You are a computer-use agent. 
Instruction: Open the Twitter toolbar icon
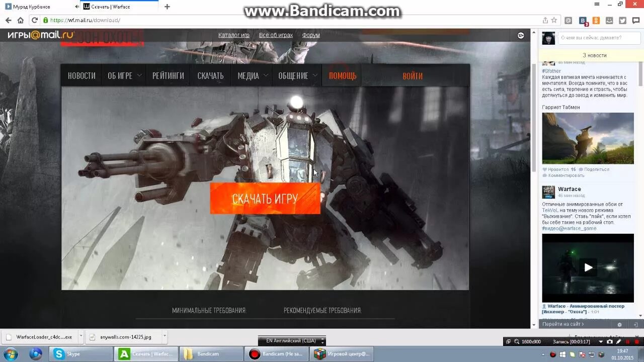point(622,21)
